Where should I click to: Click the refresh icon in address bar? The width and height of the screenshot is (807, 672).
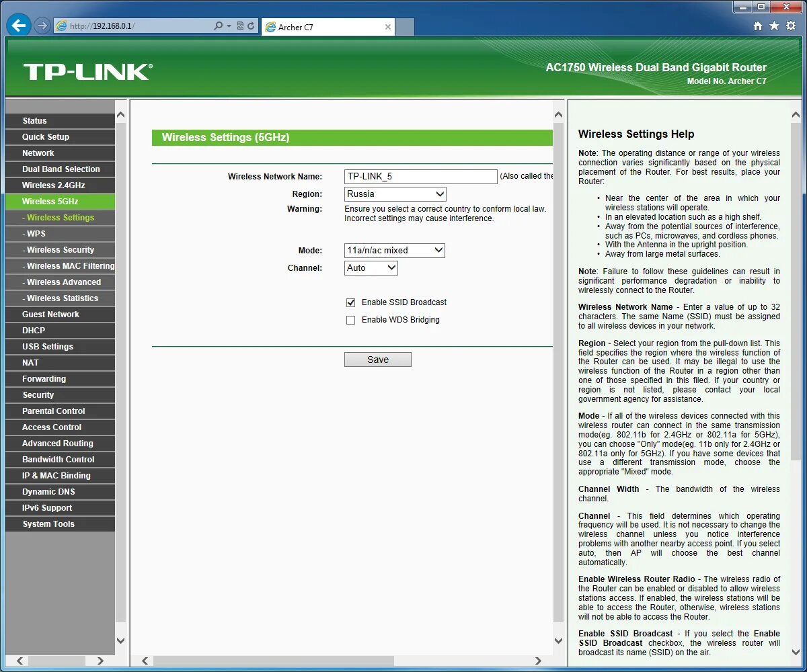[251, 26]
